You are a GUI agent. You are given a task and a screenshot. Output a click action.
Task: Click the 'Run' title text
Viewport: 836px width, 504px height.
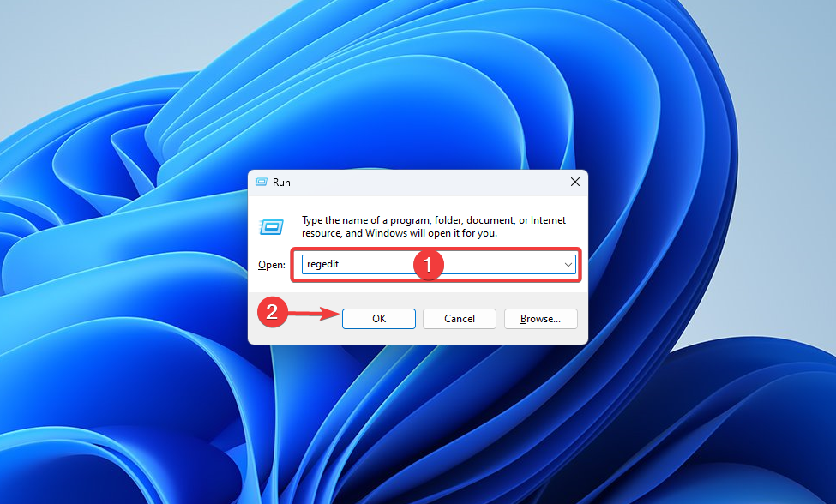(281, 183)
